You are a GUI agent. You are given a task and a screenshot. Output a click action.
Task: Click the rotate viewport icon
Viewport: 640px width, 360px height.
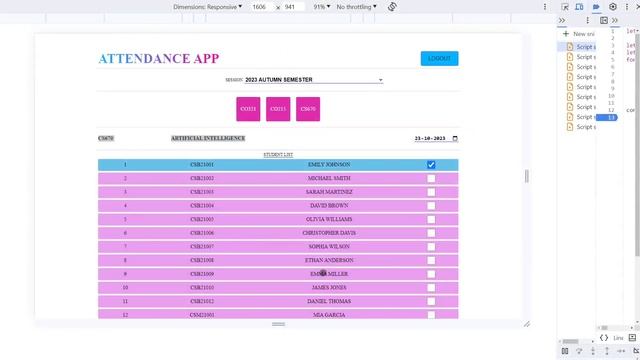[392, 7]
